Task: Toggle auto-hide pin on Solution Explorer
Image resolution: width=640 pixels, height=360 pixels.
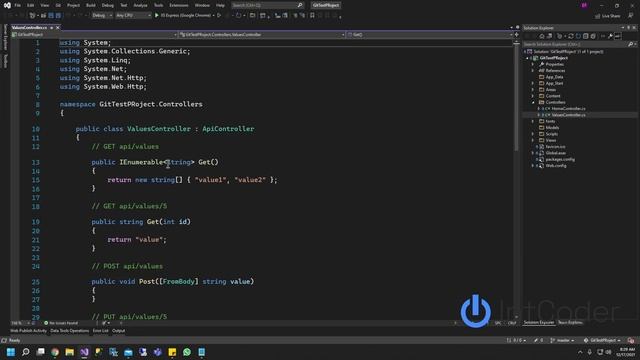Action: point(629,28)
